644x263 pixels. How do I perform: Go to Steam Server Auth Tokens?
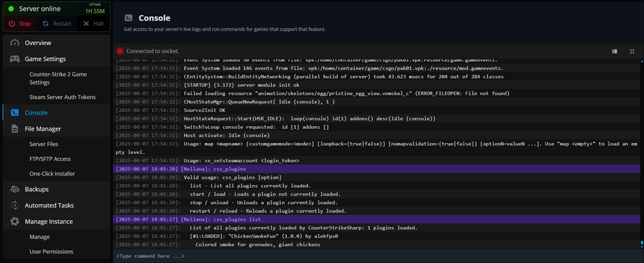[x=62, y=97]
